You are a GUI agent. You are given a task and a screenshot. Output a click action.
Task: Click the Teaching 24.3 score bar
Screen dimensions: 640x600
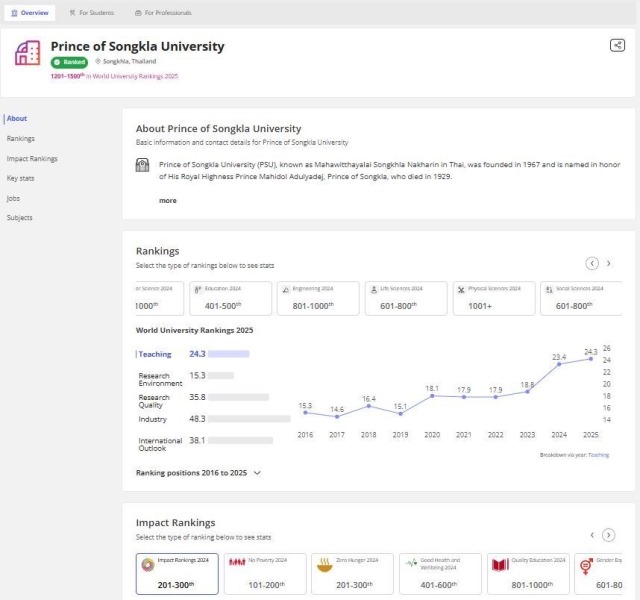pyautogui.click(x=229, y=354)
